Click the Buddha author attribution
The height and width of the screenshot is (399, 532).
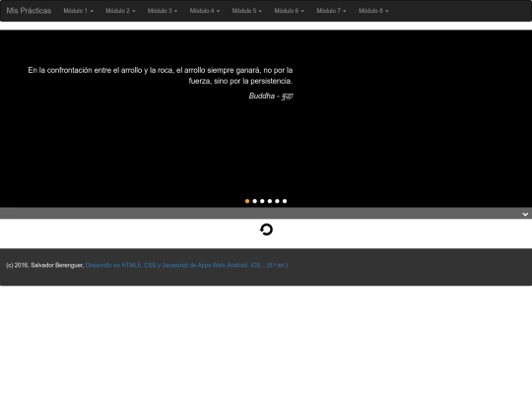271,96
